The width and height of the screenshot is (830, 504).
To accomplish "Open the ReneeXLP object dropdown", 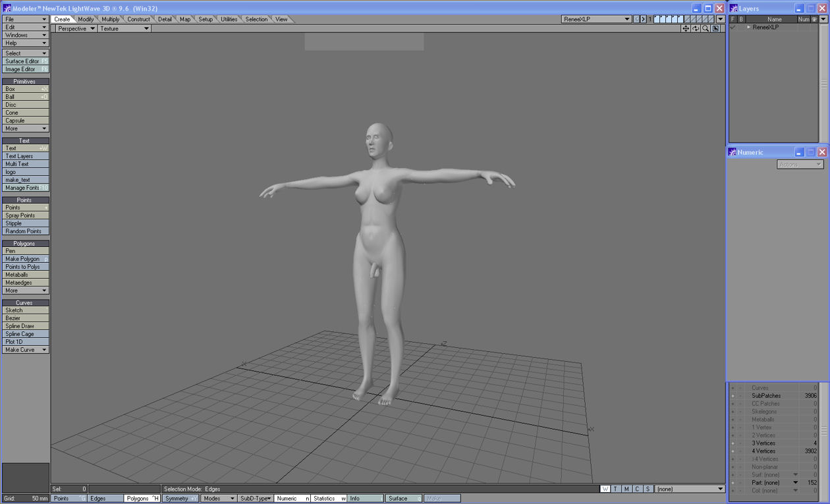I will click(596, 19).
